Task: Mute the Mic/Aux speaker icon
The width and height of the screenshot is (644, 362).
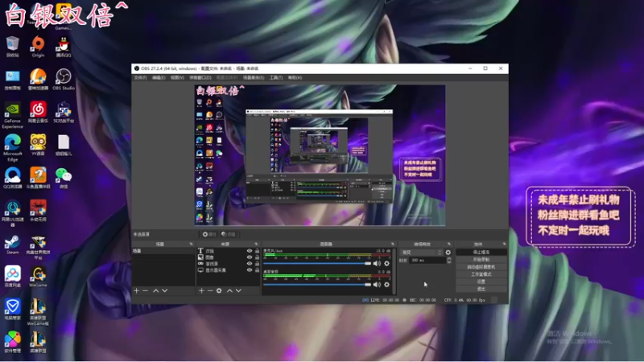Action: click(377, 264)
